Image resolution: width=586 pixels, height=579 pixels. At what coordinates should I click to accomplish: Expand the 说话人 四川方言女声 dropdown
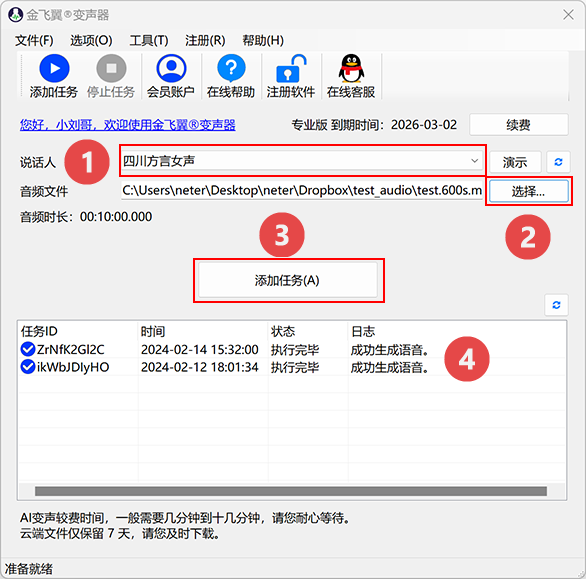[x=302, y=161]
